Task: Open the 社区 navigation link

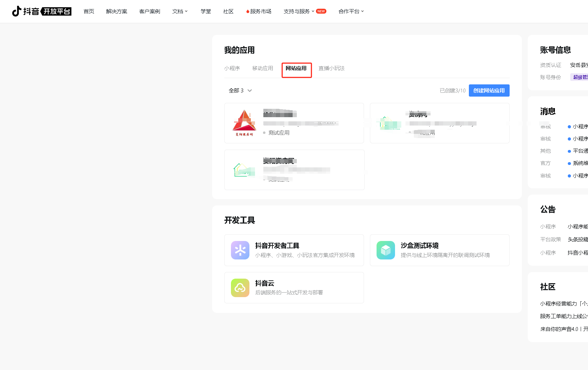Action: point(228,12)
